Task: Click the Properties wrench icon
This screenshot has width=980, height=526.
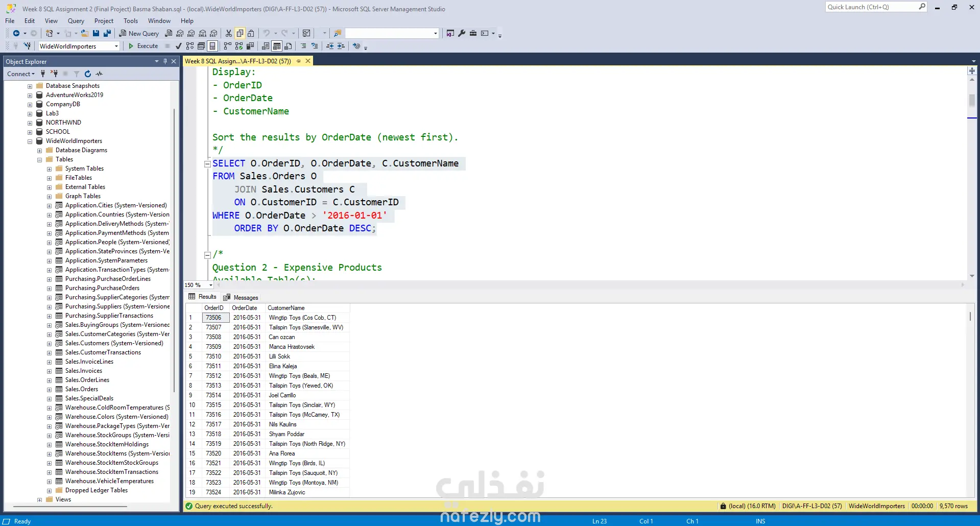Action: coord(462,33)
